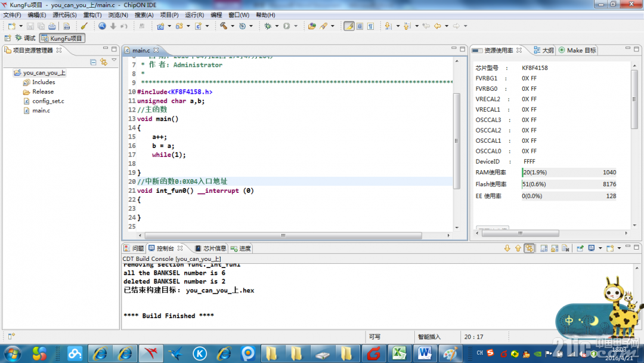The image size is (644, 363).
Task: Switch to the 调试 perspective
Action: 26,38
